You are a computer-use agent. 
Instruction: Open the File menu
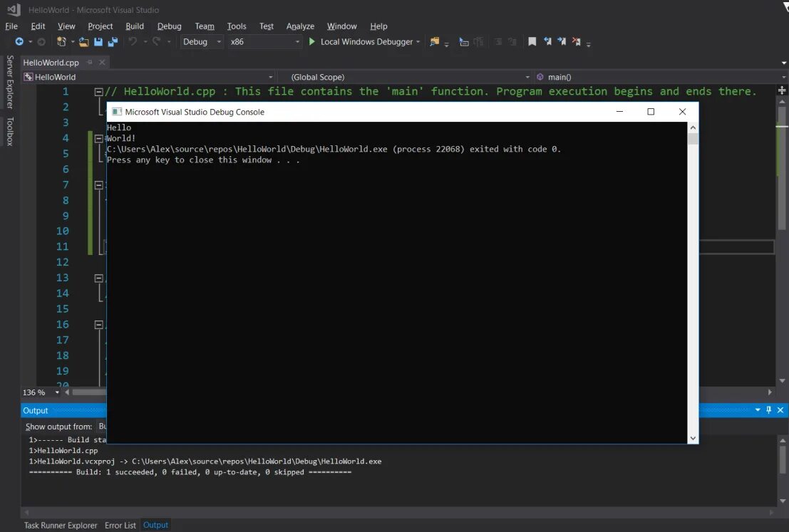(x=11, y=26)
